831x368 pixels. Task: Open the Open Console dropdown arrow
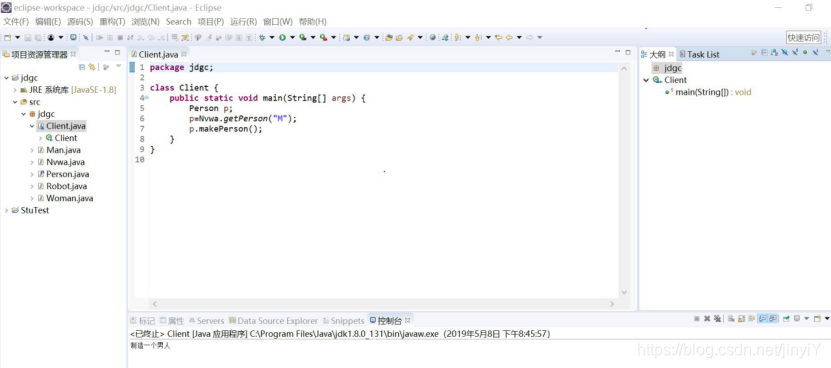click(827, 319)
